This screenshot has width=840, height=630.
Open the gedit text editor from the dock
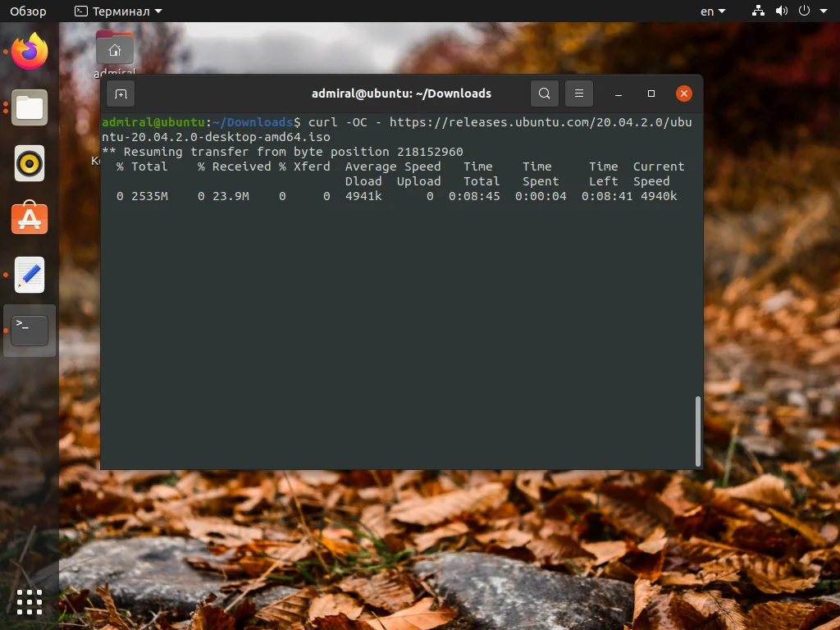pos(29,275)
